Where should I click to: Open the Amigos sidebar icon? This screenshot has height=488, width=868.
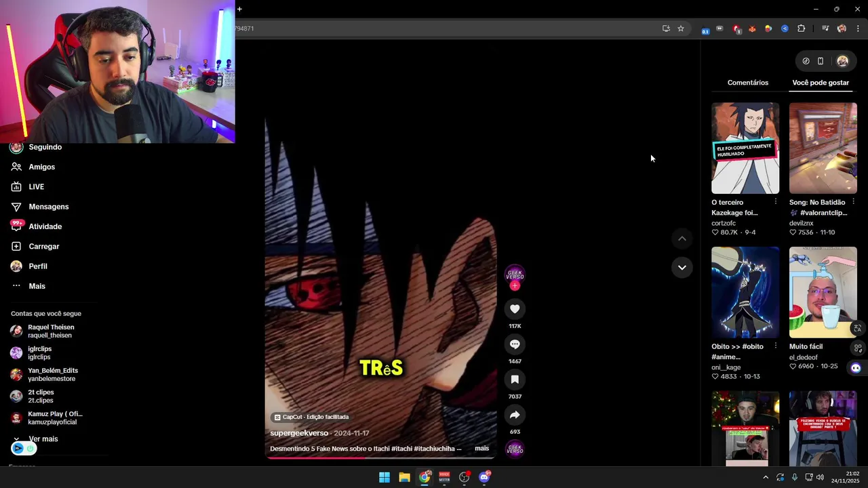16,167
